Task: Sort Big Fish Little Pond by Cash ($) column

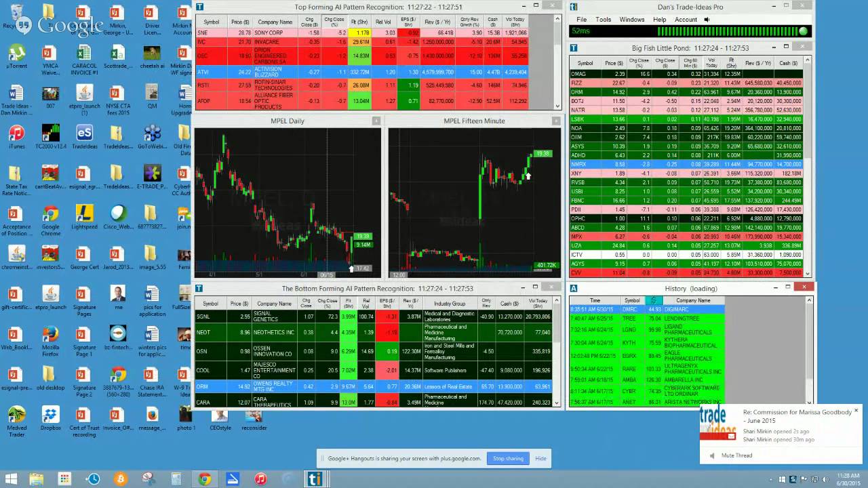Action: coord(789,63)
